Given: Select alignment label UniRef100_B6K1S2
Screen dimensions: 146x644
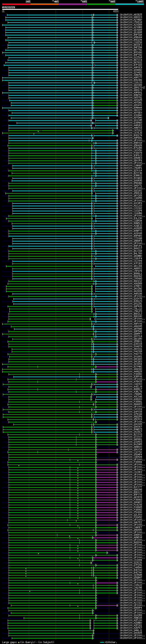Looking at the screenshot, I should tap(131, 281).
